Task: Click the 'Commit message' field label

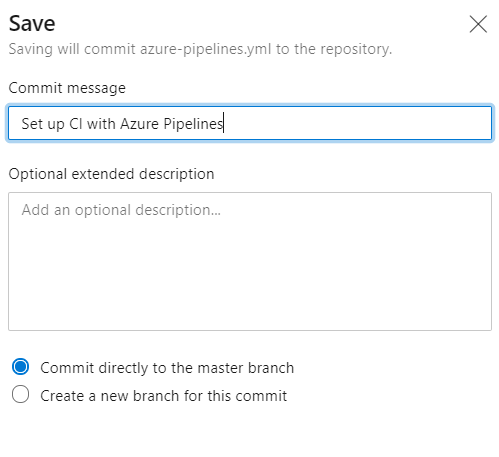Action: [67, 88]
